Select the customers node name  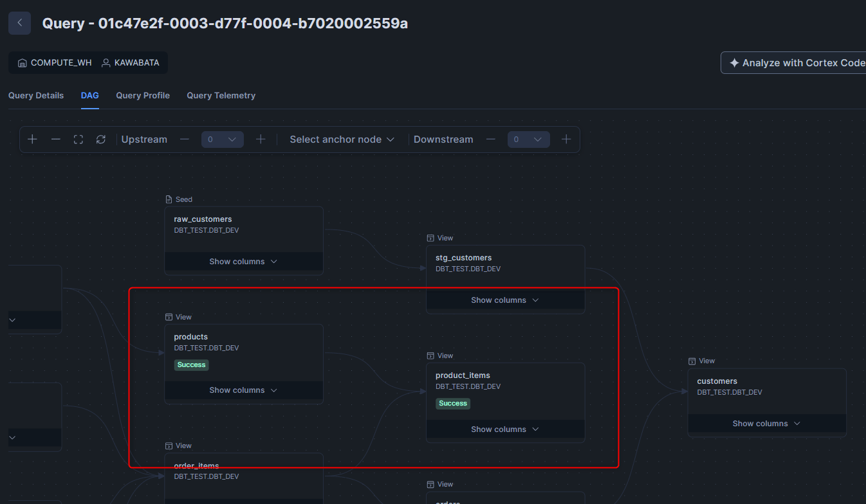(x=717, y=381)
